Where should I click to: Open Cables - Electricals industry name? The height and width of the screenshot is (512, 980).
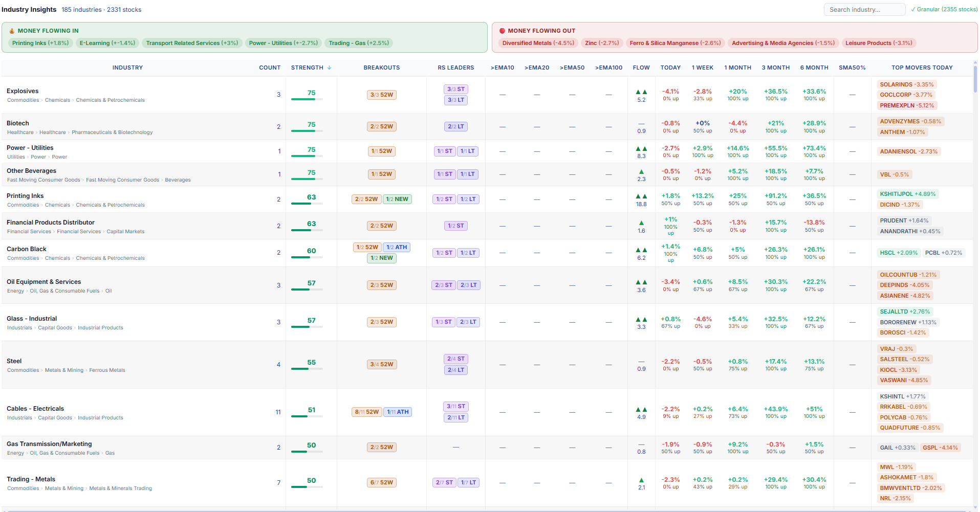coord(35,409)
